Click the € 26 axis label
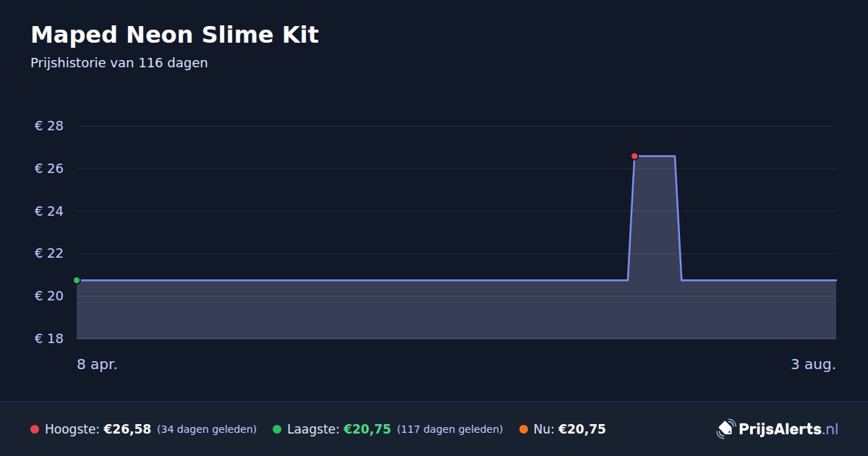868x456 pixels. [49, 169]
